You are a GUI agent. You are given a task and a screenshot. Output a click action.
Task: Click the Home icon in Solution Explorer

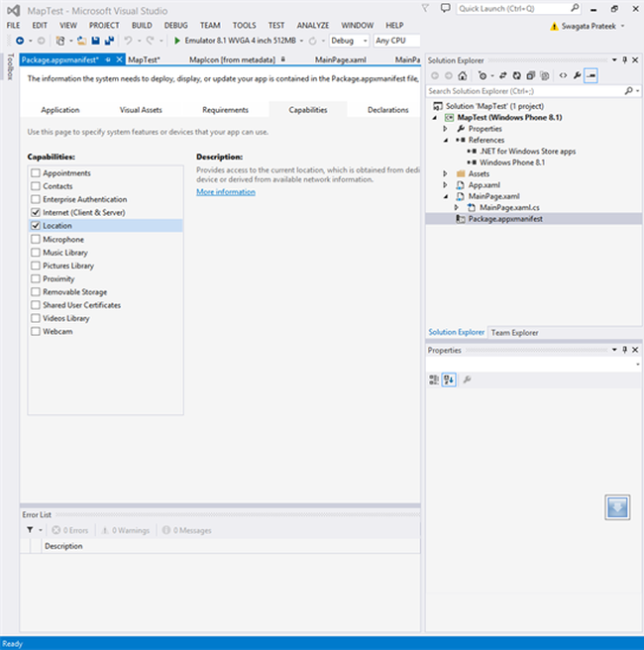[x=463, y=75]
